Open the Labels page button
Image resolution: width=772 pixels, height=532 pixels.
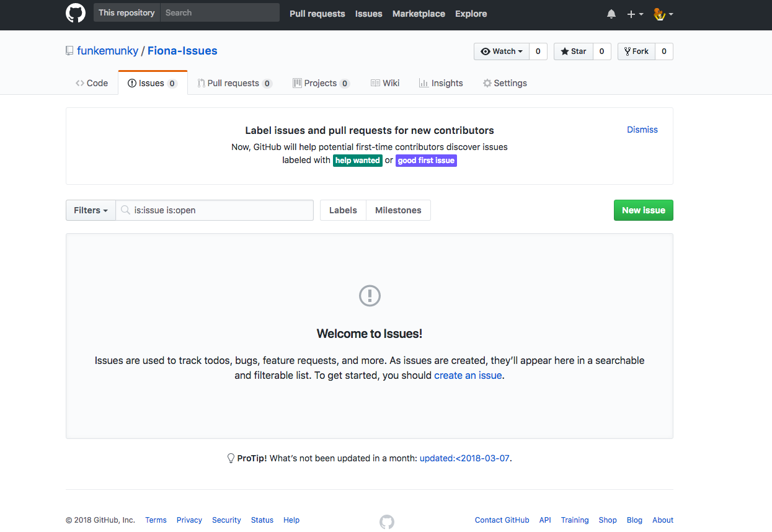(x=343, y=210)
